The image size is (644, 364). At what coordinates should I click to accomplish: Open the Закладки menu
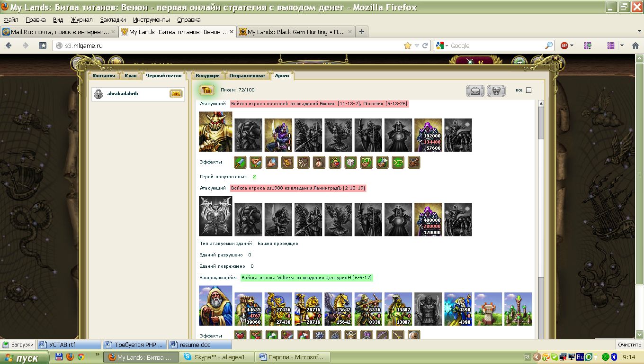pos(113,20)
